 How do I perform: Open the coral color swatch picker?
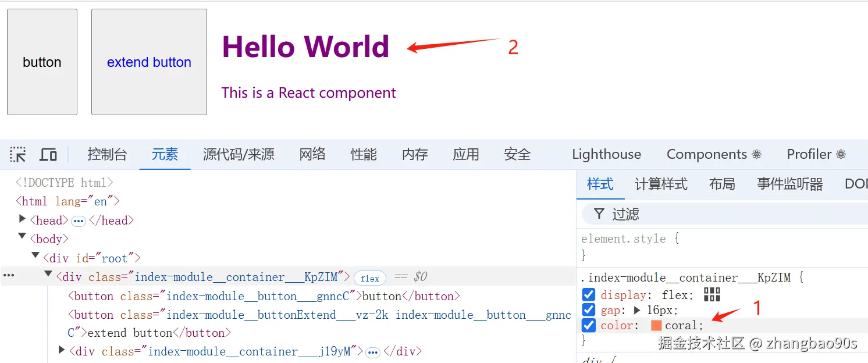coord(656,325)
